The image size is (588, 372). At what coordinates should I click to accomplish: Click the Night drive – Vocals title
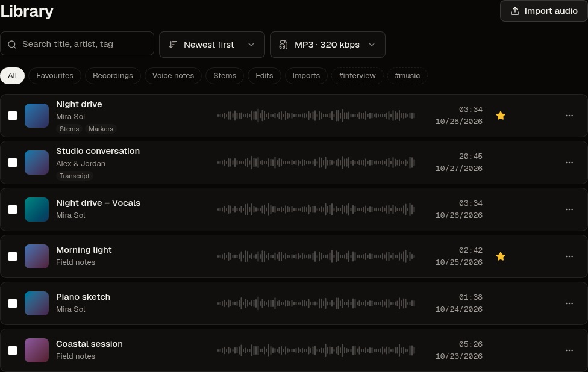pyautogui.click(x=98, y=203)
